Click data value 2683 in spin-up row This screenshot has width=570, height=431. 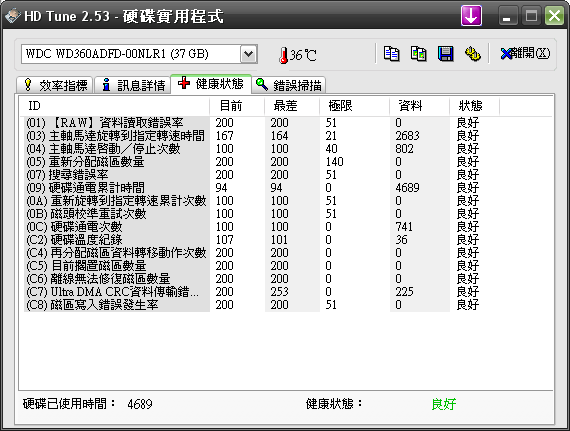408,136
